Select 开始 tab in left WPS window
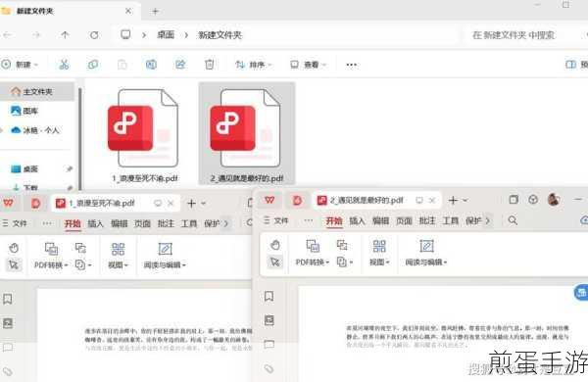Viewport: 588px width, 382px height. (x=73, y=223)
